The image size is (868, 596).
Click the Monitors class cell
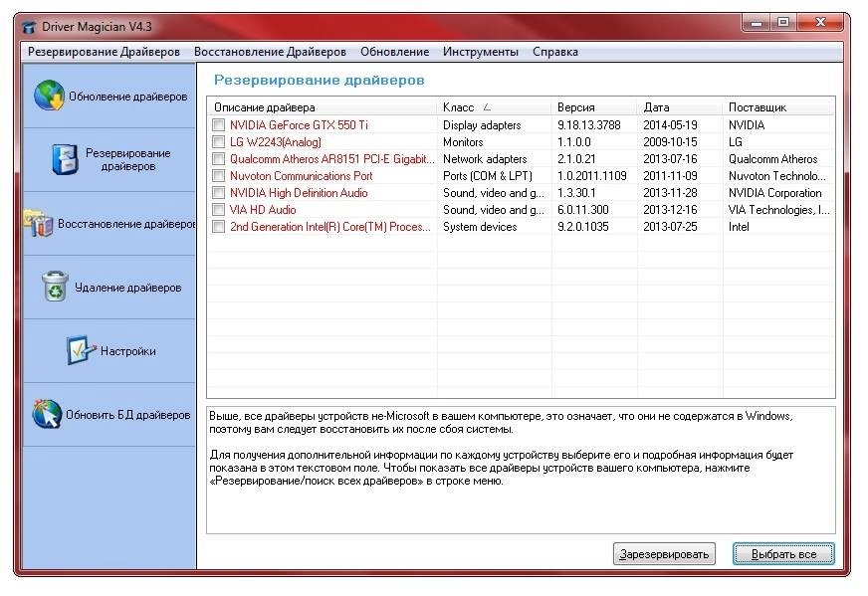[x=463, y=142]
